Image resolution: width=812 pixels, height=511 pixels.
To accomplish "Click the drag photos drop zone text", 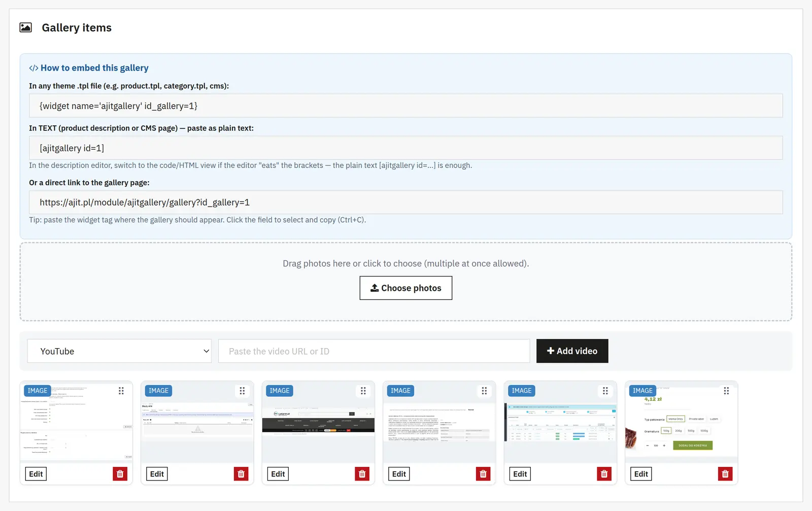I will click(x=406, y=263).
